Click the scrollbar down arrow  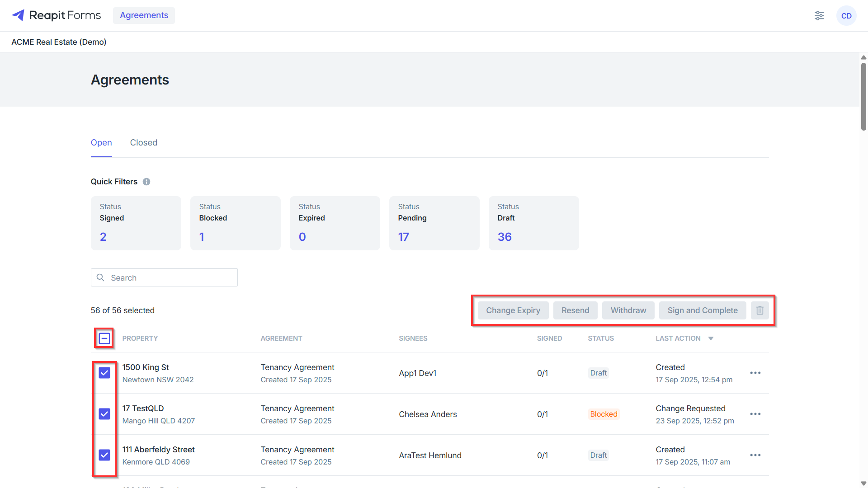coord(863,483)
